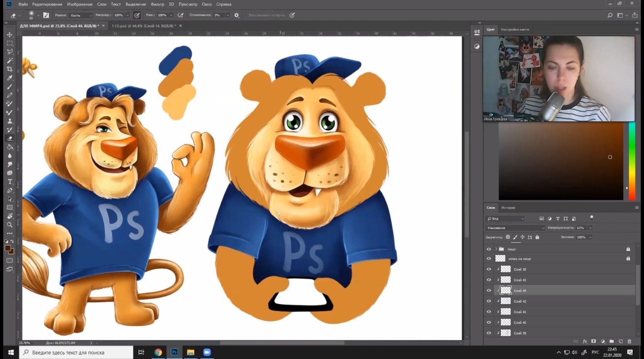Open the options bar opacity slider dropdown
Screen dimensions: 644x359
127,15
